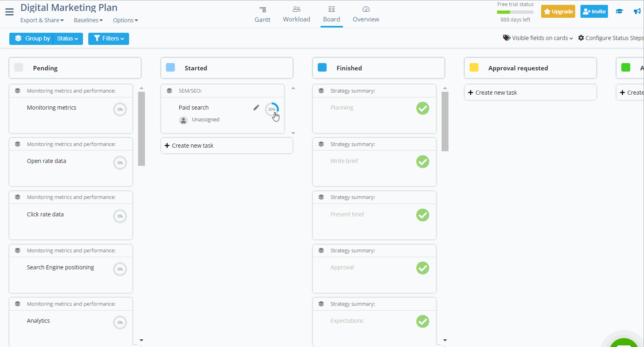
Task: Open the megaphone announcements icon
Action: pos(637,11)
